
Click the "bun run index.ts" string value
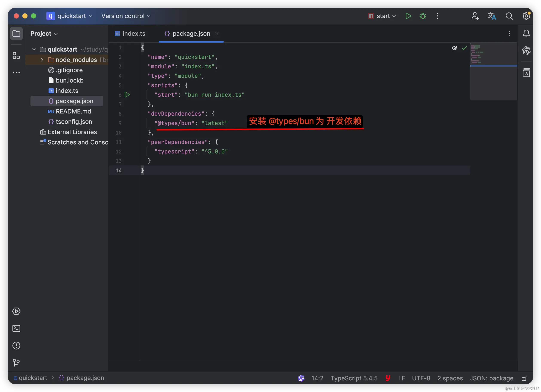(215, 95)
